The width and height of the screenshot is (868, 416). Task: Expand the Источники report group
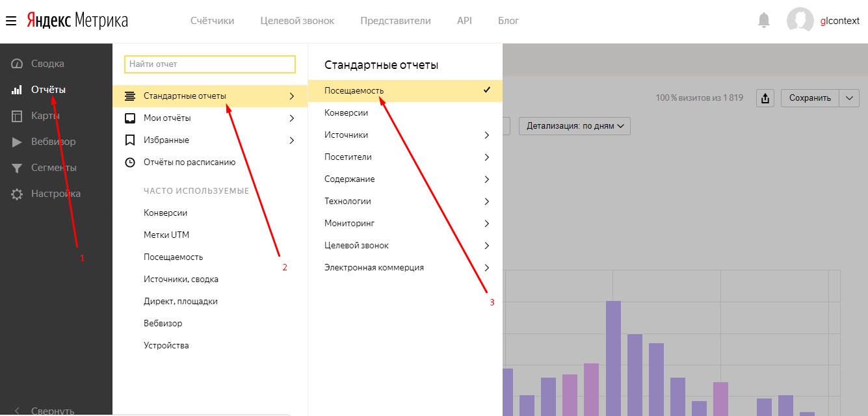pos(405,135)
